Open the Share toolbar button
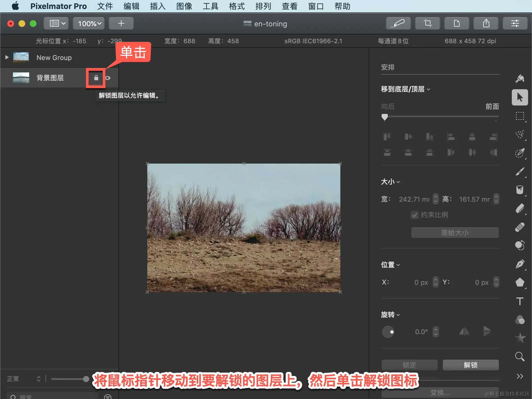This screenshot has height=399, width=532. click(486, 23)
